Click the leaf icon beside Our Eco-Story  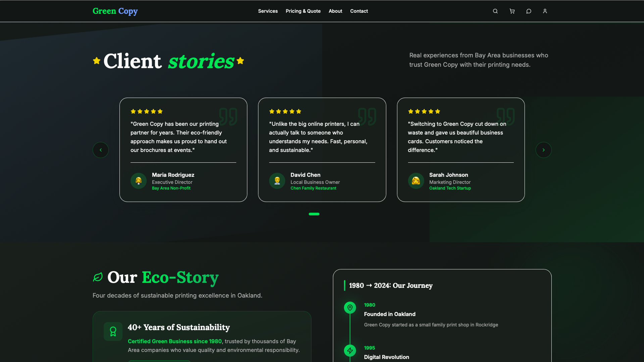(98, 277)
